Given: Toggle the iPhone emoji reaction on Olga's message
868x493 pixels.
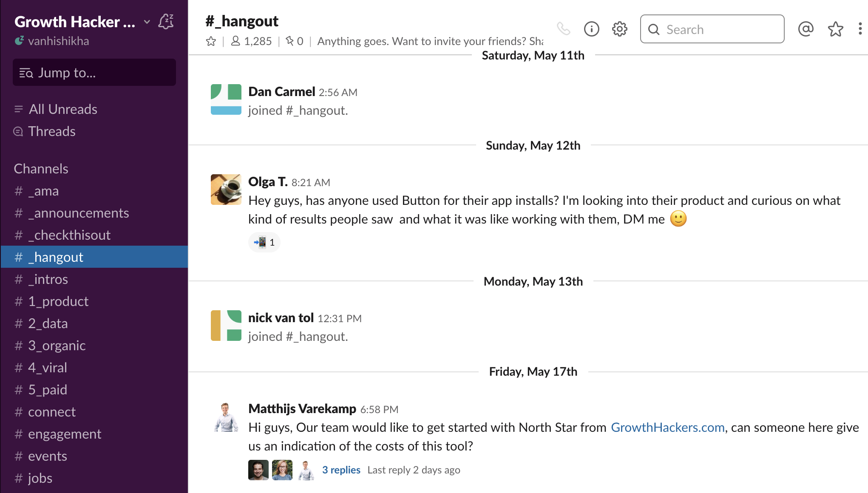Looking at the screenshot, I should (x=264, y=242).
